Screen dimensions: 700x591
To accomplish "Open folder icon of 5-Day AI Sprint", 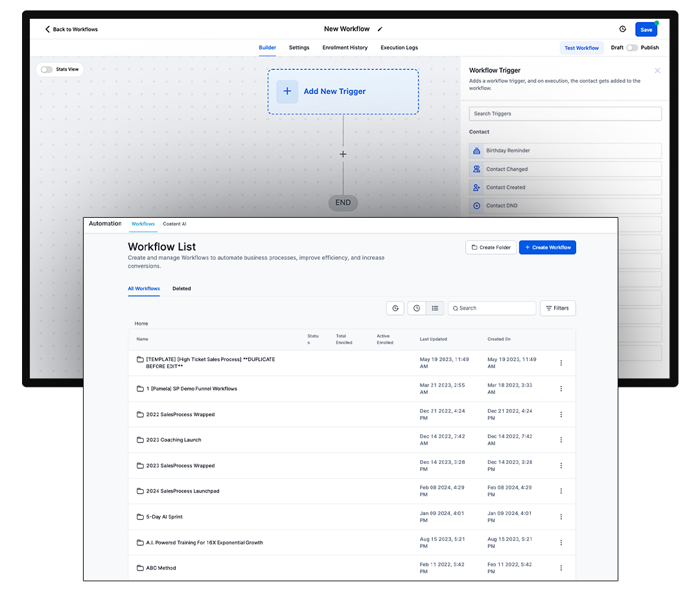I will click(x=140, y=516).
